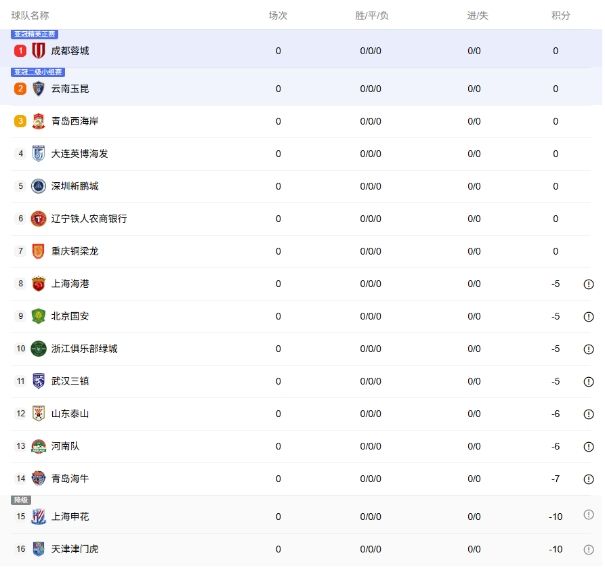Click the 胜/平/负 column header
The width and height of the screenshot is (605, 567).
(x=371, y=16)
